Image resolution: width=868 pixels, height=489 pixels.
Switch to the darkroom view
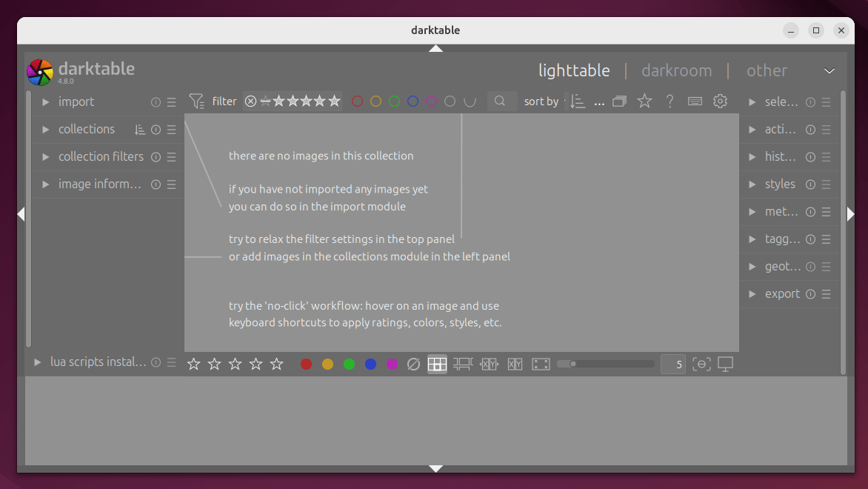pos(676,70)
